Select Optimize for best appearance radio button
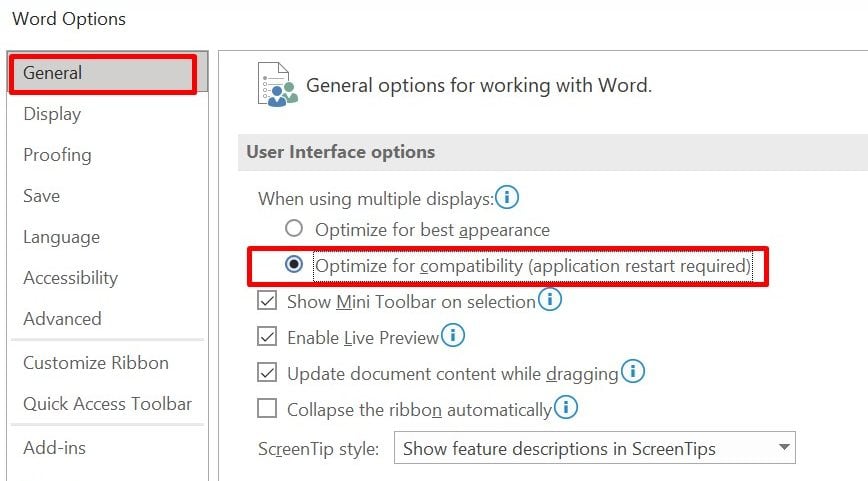868x481 pixels. (294, 228)
